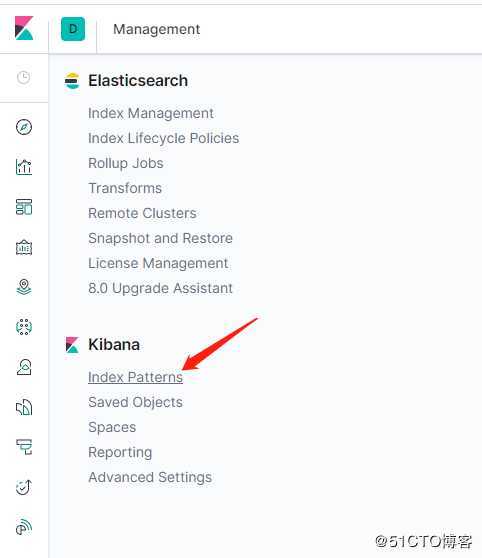Open Advanced Settings under Kibana

tap(150, 477)
